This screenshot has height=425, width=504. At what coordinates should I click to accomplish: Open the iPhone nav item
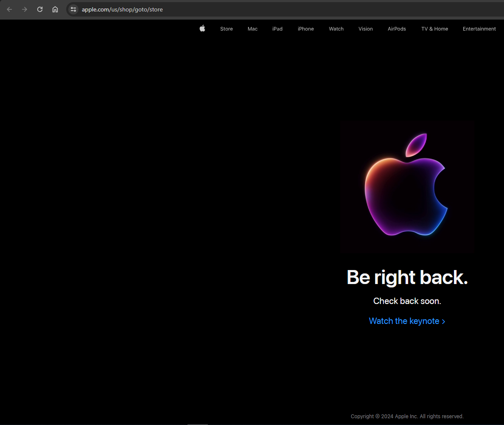coord(305,29)
